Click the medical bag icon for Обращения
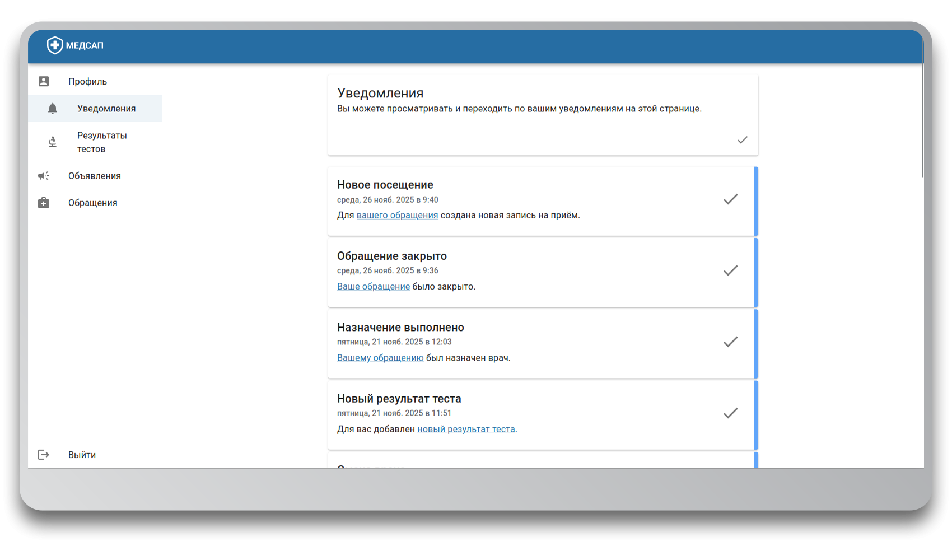This screenshot has height=560, width=952. pyautogui.click(x=44, y=203)
